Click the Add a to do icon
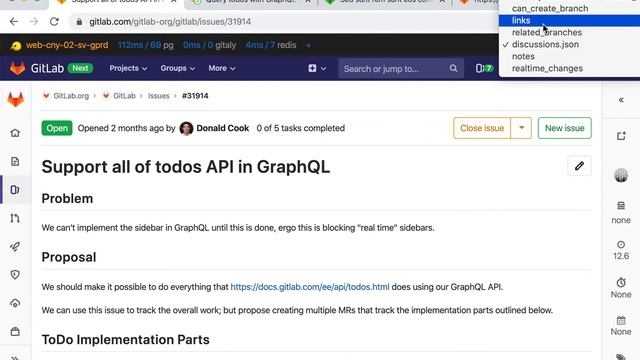 point(621,136)
